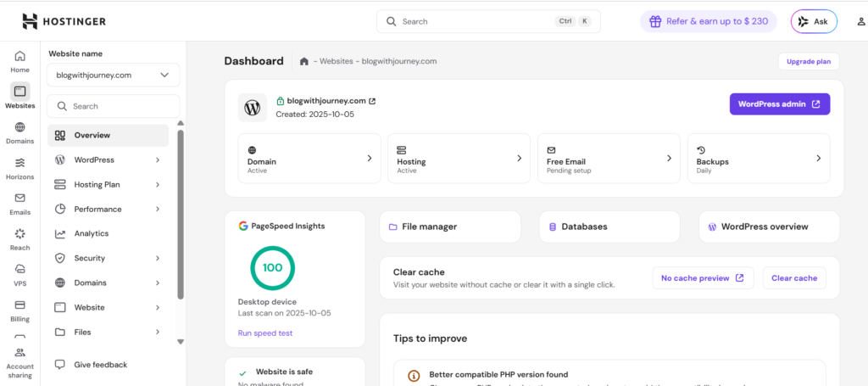Select Overview in the sidebar menu
The width and height of the screenshot is (868, 386).
click(108, 135)
